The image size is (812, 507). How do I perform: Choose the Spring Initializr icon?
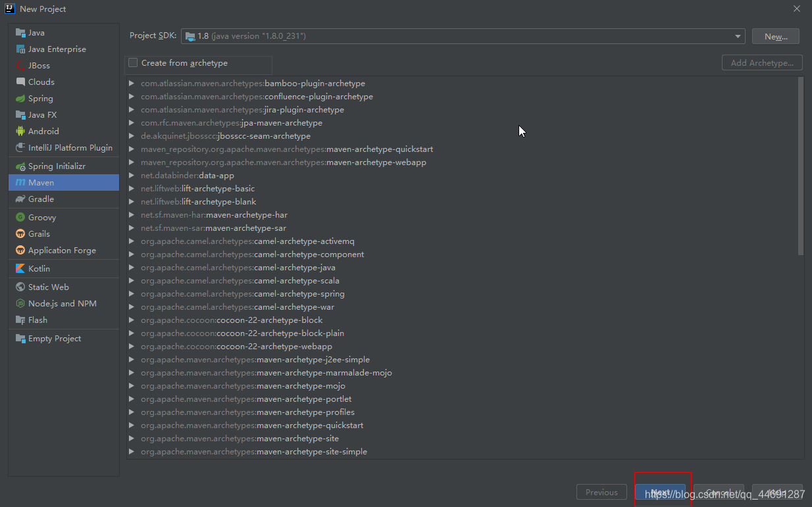pos(20,166)
